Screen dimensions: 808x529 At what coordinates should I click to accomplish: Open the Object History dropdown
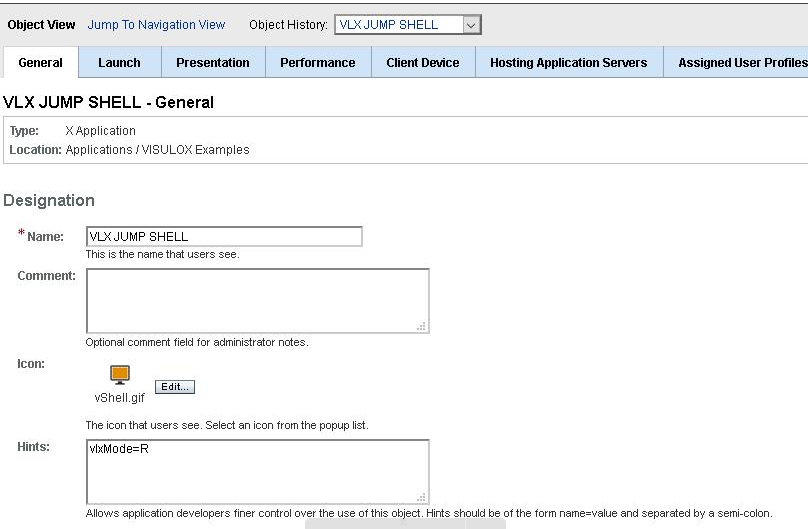point(472,25)
